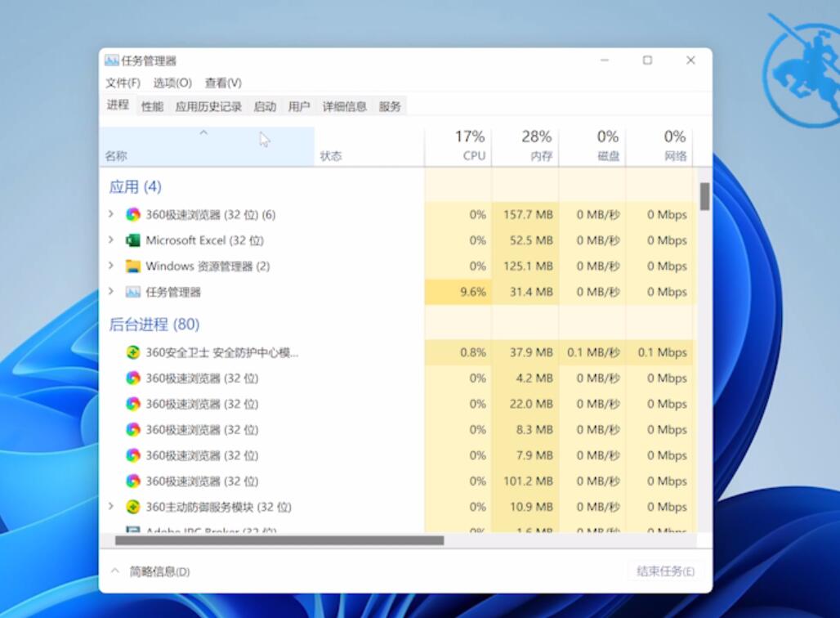The height and width of the screenshot is (618, 840).
Task: Open the 选项(O) menu
Action: tap(172, 83)
